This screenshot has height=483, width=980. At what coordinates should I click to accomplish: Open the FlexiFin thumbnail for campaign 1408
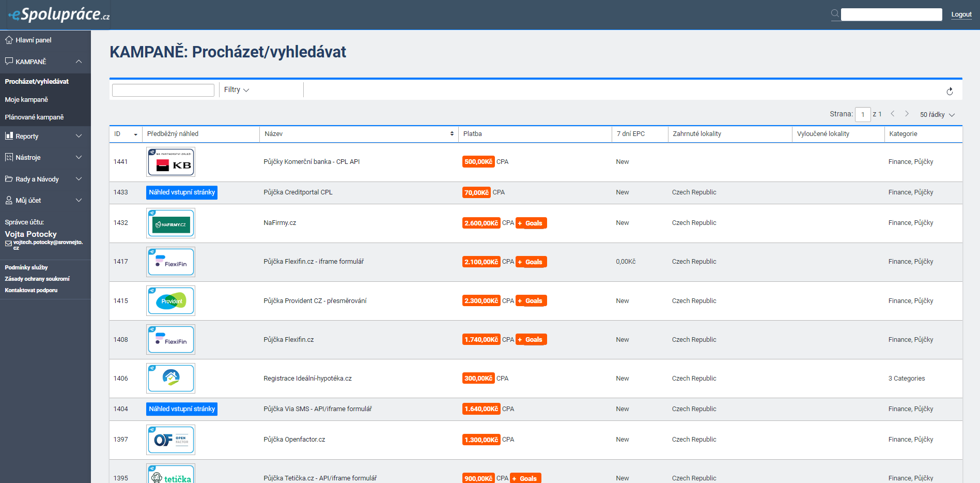170,339
